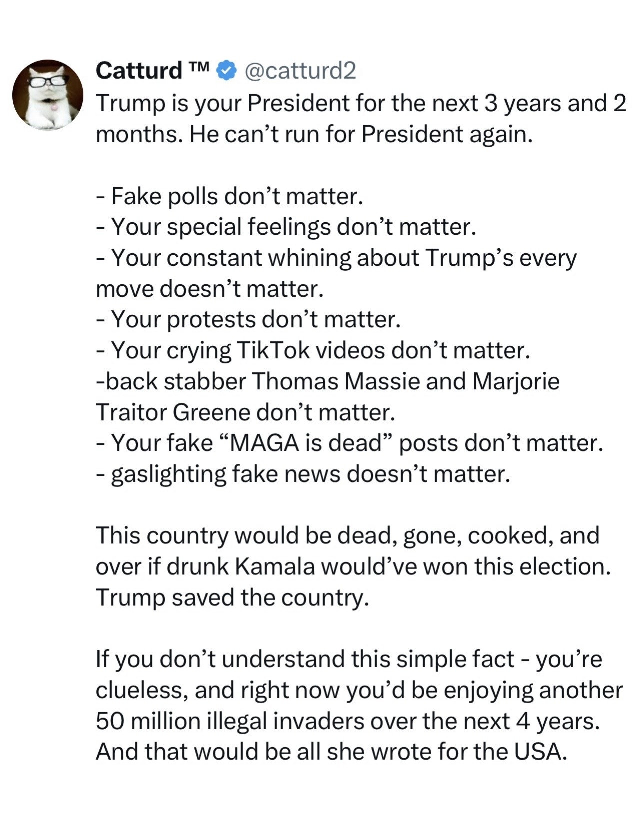Click the @catturd2 handle

[x=300, y=71]
